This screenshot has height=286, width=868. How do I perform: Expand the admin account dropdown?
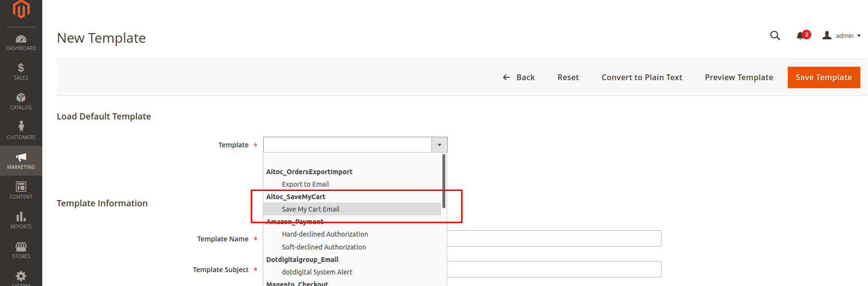(x=842, y=36)
